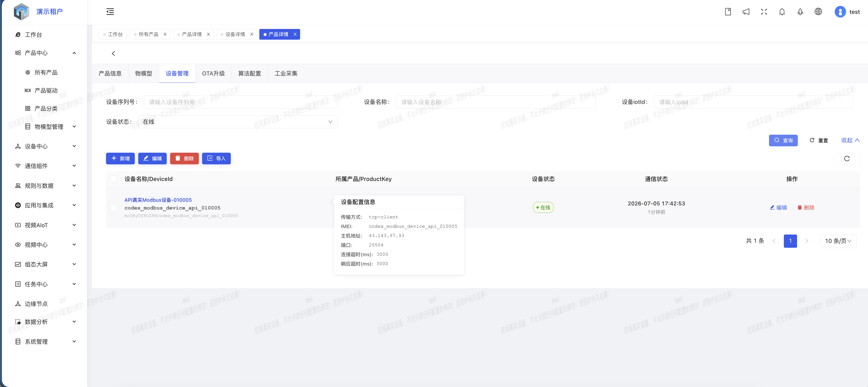Go back using the left arrow icon
This screenshot has width=868, height=387.
(114, 53)
